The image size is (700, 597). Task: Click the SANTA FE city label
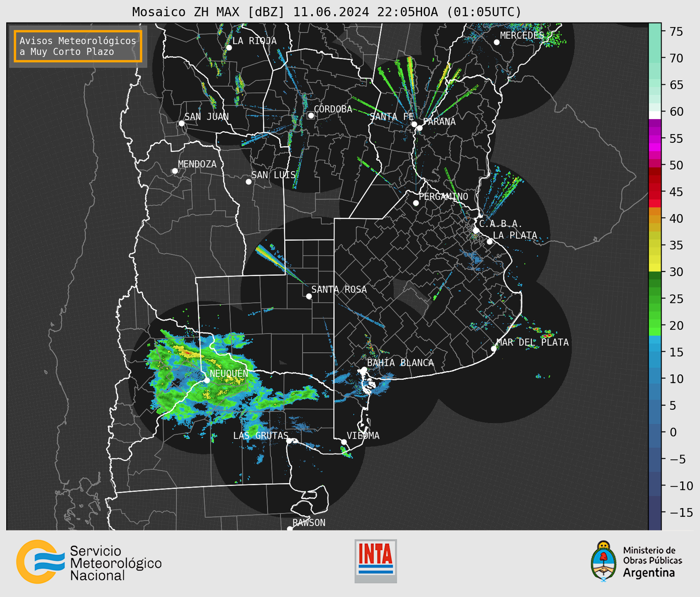point(392,117)
